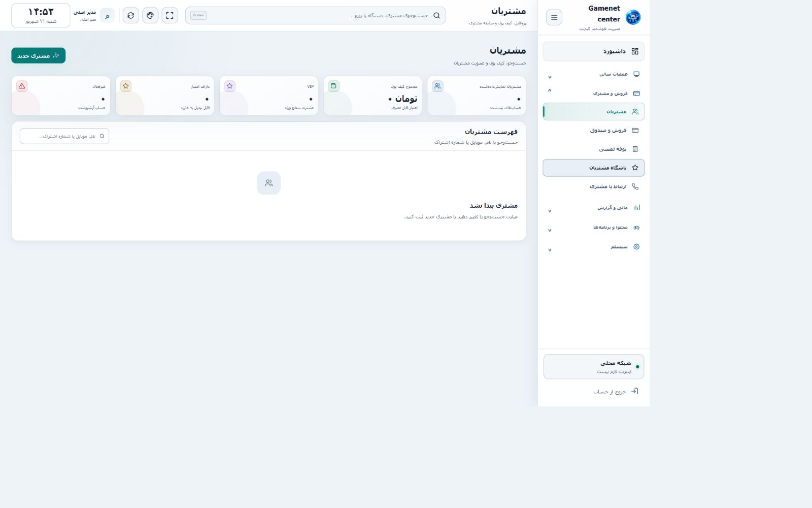Click the users icon on مشتریان نمایش‌داده‌شده card
The height and width of the screenshot is (508, 812).
tap(437, 86)
